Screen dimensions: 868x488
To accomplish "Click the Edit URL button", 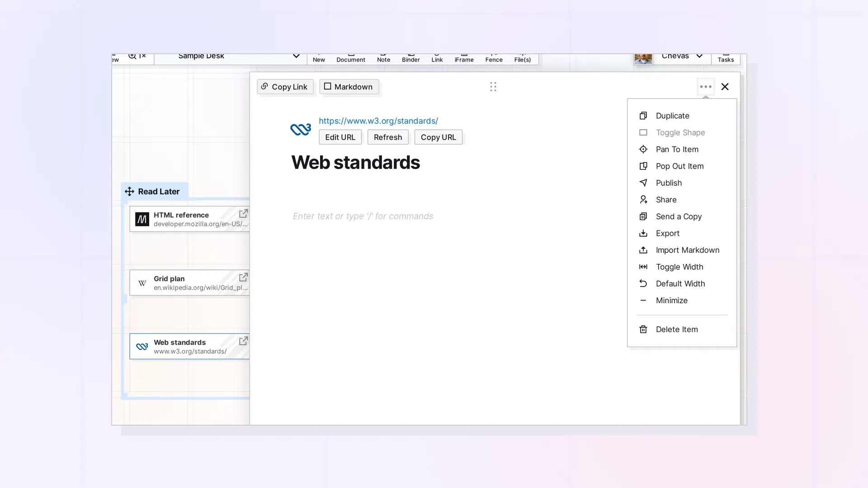I will (x=340, y=137).
